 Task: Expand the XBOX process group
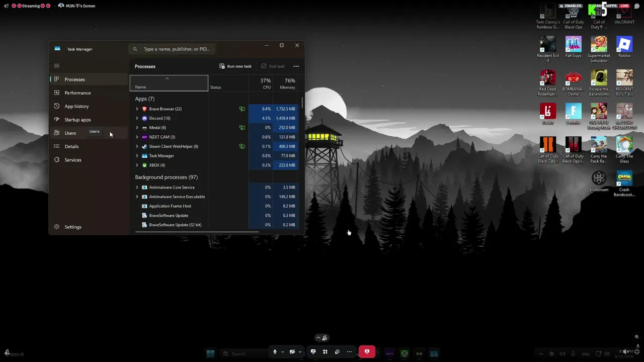(137, 165)
